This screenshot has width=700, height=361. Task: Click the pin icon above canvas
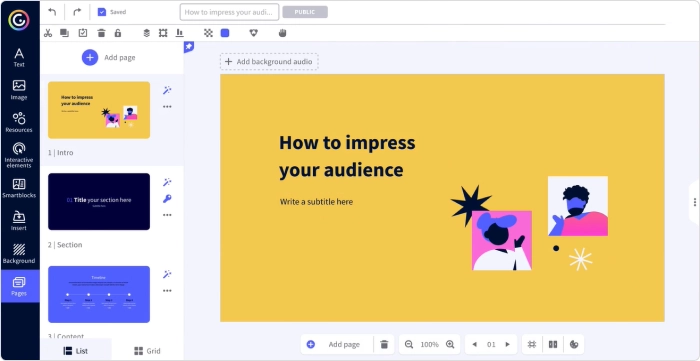pos(189,46)
